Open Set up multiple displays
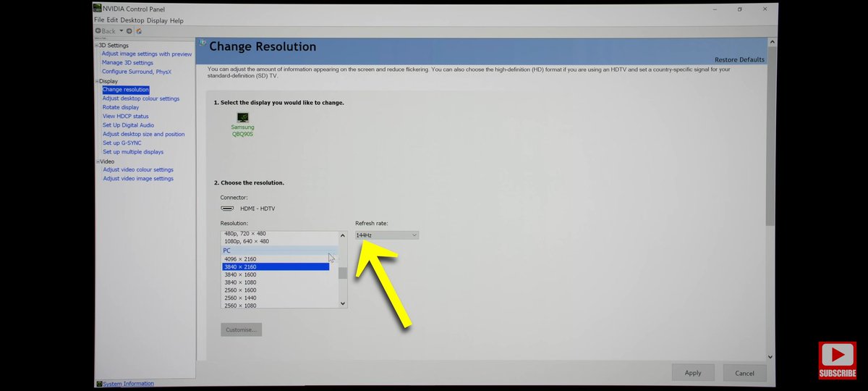 [133, 152]
